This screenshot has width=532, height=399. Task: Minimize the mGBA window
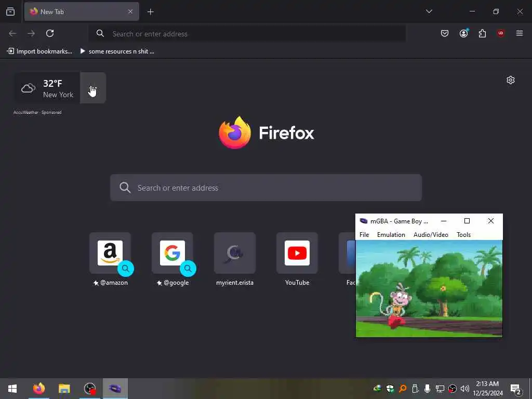point(444,221)
